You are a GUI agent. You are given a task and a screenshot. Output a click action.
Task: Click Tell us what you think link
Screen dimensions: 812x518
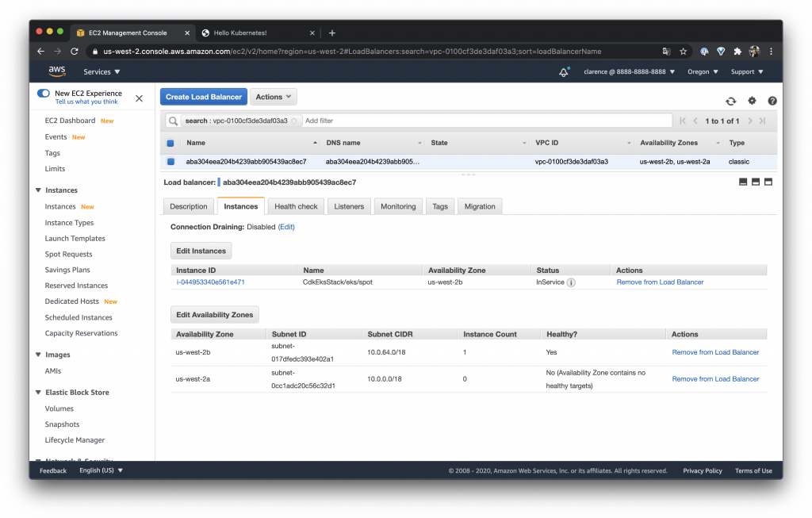point(86,102)
